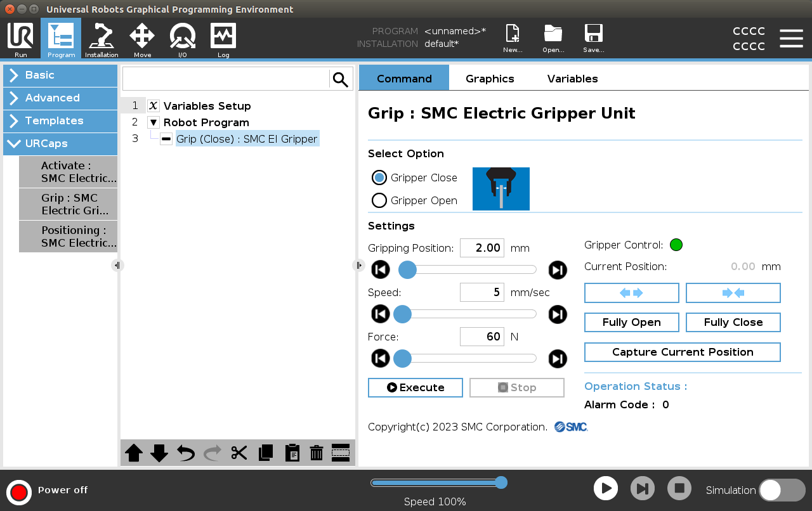Image resolution: width=812 pixels, height=511 pixels.
Task: Collapse the left sidebar panel handle
Action: tap(117, 266)
